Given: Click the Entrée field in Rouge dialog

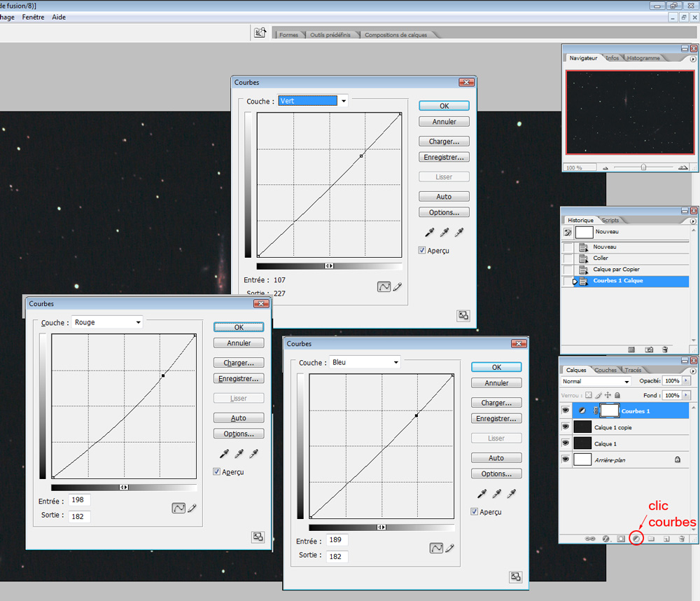Looking at the screenshot, I should pos(80,500).
